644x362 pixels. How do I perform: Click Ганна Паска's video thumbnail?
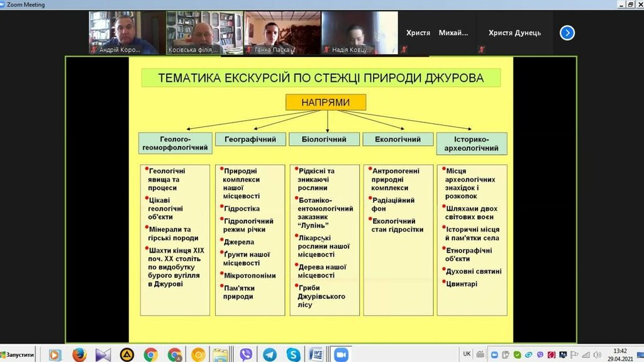tap(282, 33)
